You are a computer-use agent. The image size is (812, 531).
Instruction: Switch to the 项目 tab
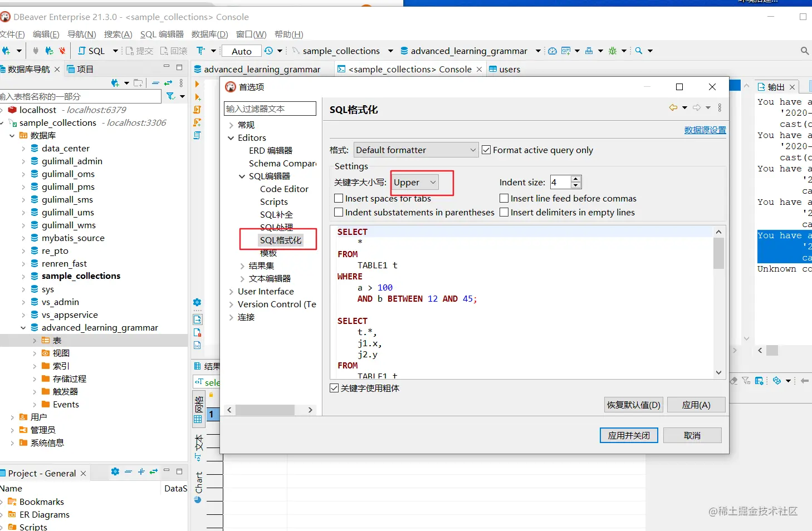(80, 69)
